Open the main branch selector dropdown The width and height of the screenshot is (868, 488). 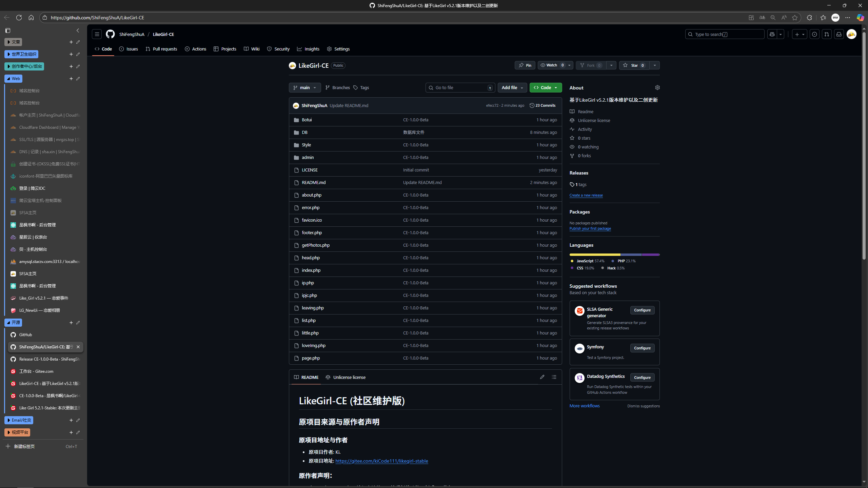click(x=304, y=87)
